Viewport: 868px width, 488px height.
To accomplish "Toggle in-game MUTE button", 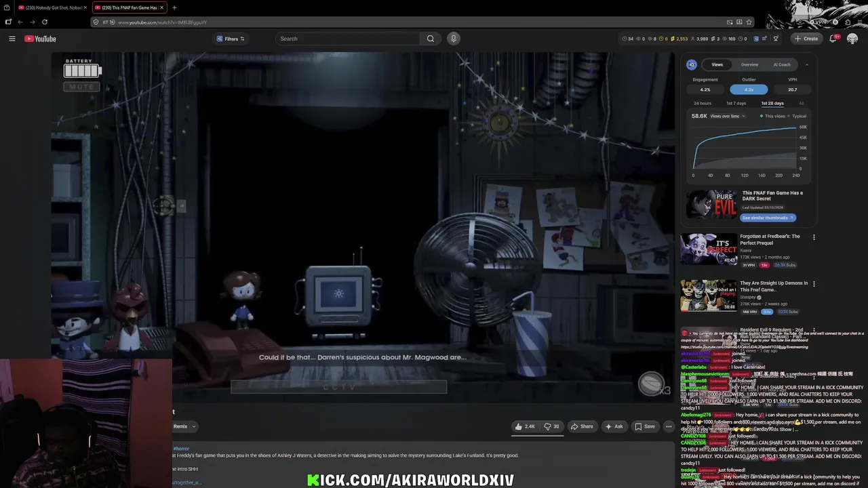I will click(x=82, y=87).
